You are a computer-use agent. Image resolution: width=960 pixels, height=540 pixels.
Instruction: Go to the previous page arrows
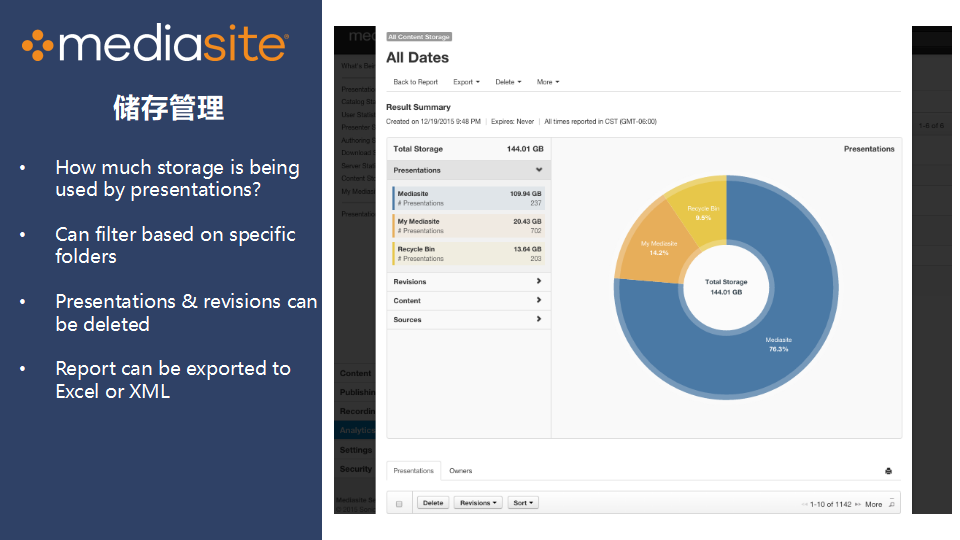pos(804,504)
